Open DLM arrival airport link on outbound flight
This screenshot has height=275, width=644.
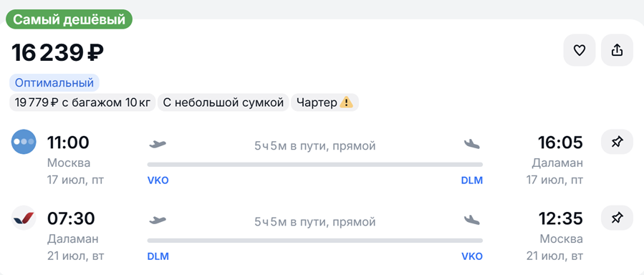[472, 180]
